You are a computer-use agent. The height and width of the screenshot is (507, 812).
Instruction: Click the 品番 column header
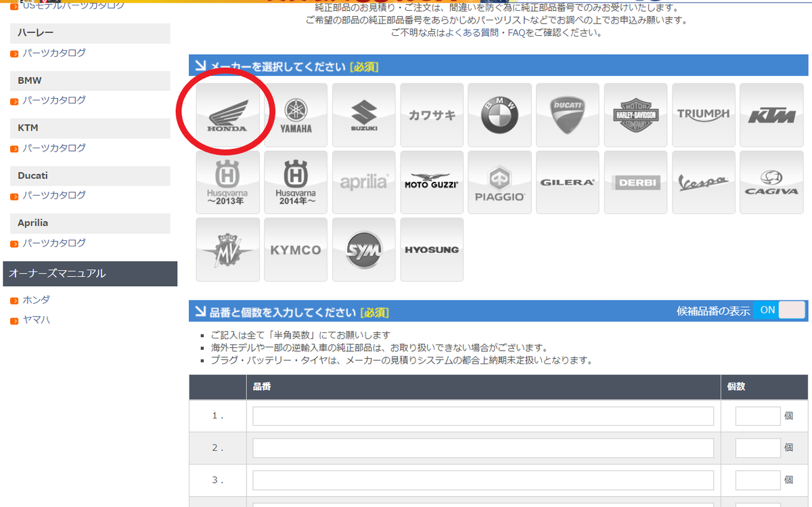tap(483, 387)
